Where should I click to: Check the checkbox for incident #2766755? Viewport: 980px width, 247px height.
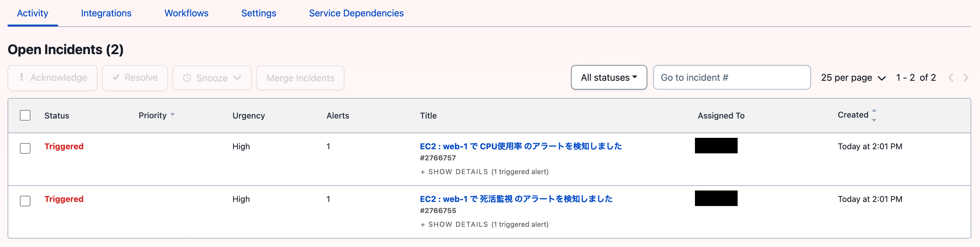(25, 201)
